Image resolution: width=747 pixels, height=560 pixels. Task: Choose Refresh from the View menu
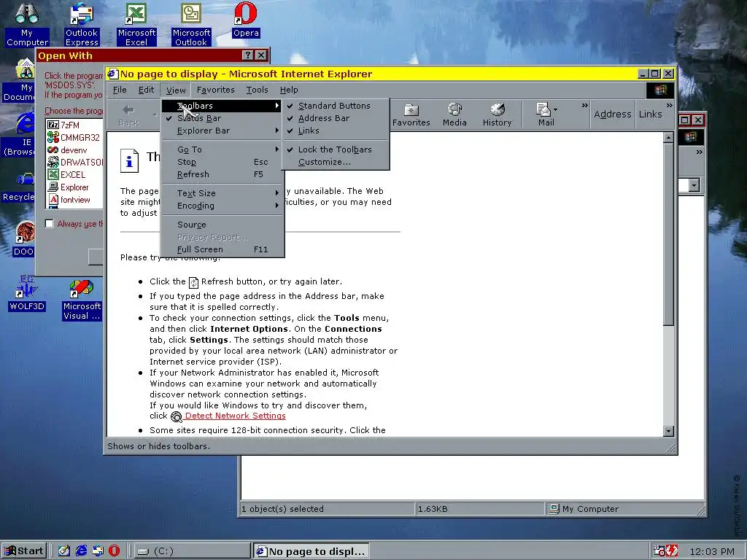tap(222, 174)
